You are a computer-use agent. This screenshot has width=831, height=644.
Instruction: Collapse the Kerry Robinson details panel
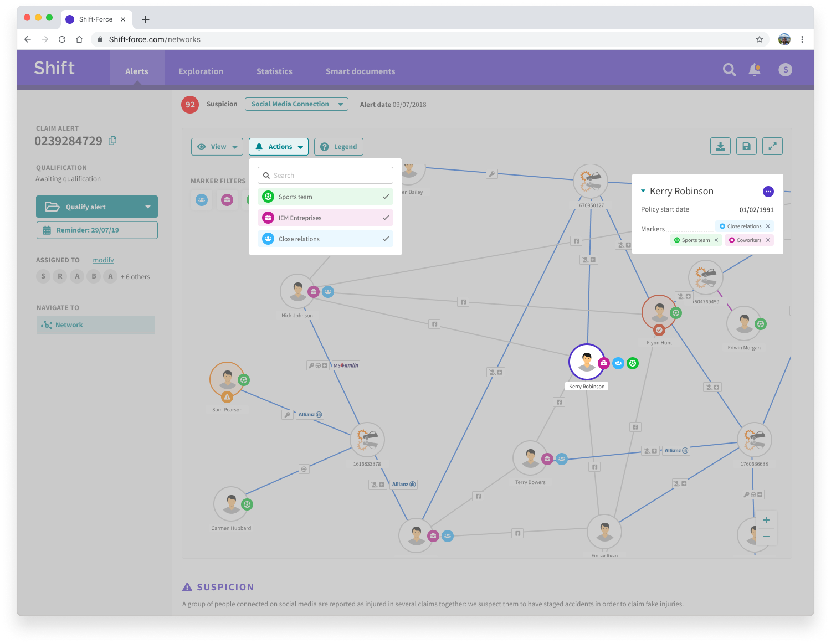coord(643,191)
